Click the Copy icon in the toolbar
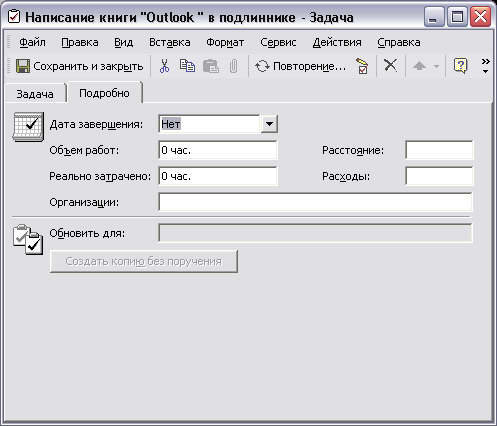This screenshot has width=497, height=426. tap(187, 66)
